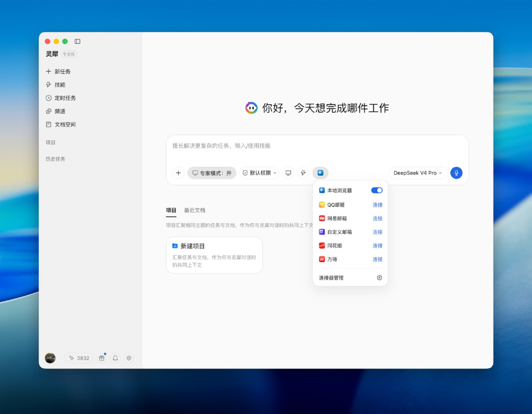The height and width of the screenshot is (414, 532).
Task: Click the plus attachment button in input box
Action: click(178, 173)
